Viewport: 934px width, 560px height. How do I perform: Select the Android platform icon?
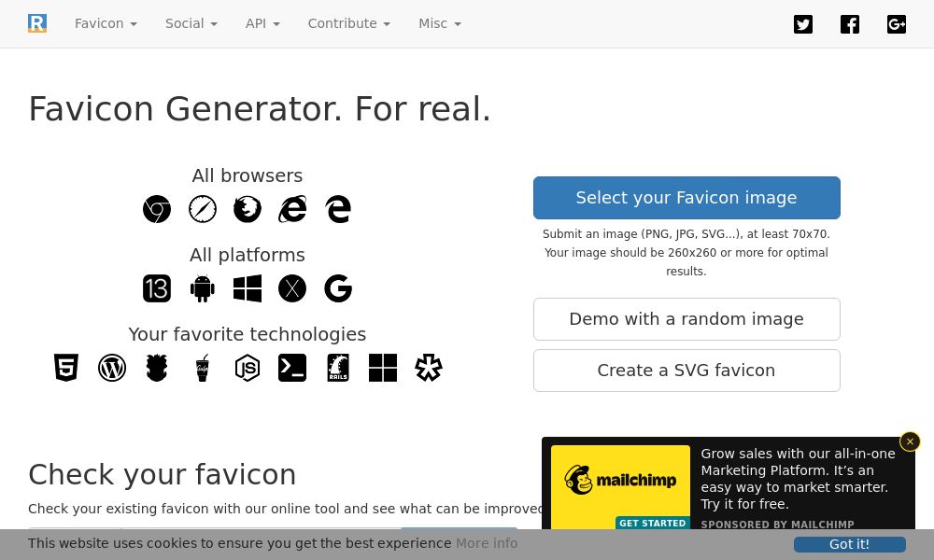(x=203, y=288)
